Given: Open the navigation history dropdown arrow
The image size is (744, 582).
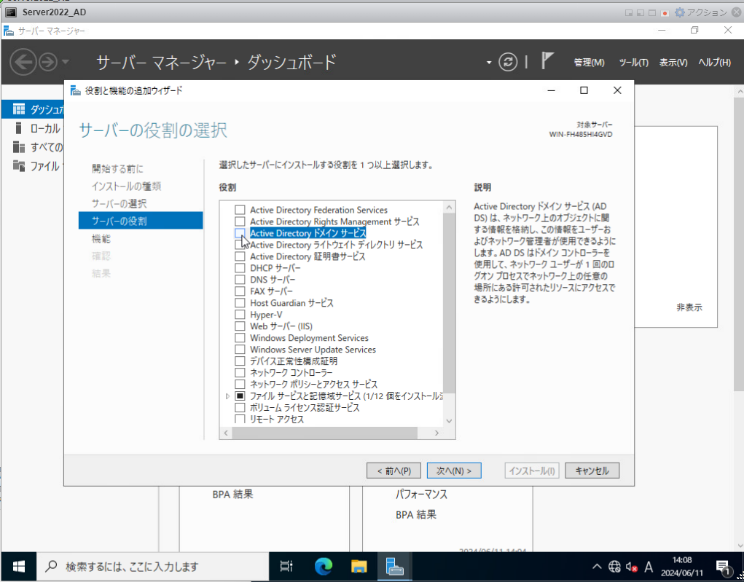Looking at the screenshot, I should click(65, 62).
